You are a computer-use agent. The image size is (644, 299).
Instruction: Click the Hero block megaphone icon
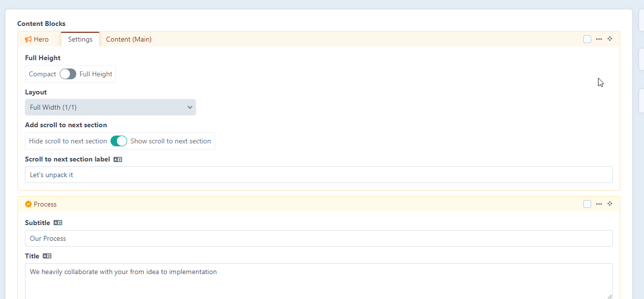27,39
